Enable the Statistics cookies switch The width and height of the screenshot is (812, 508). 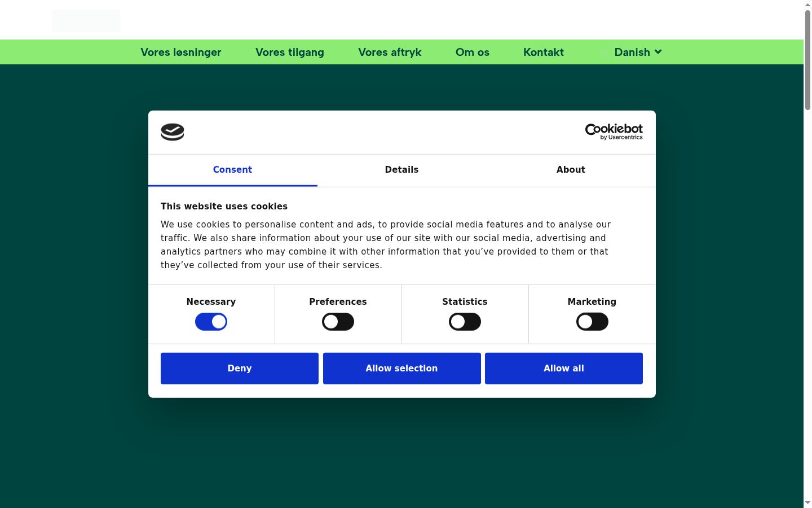tap(465, 322)
